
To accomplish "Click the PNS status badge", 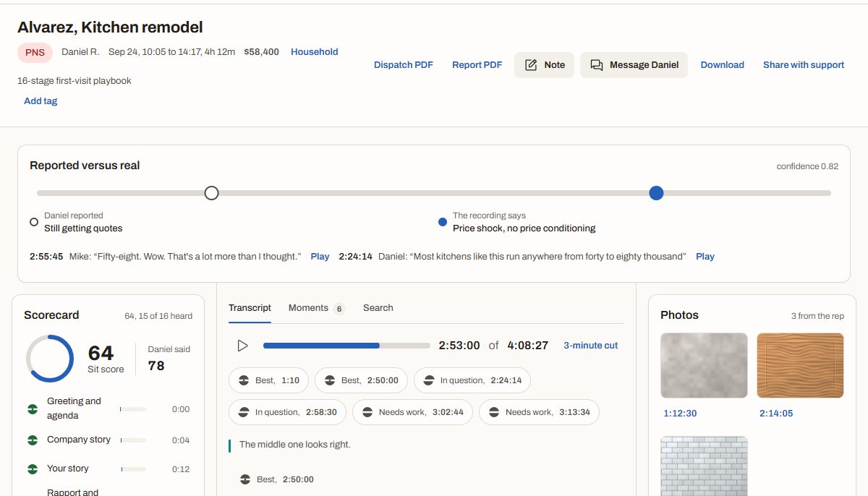I will (35, 52).
